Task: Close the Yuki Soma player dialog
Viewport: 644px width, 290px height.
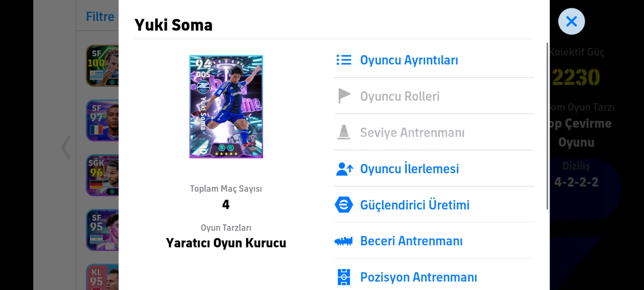Action: coord(571,21)
